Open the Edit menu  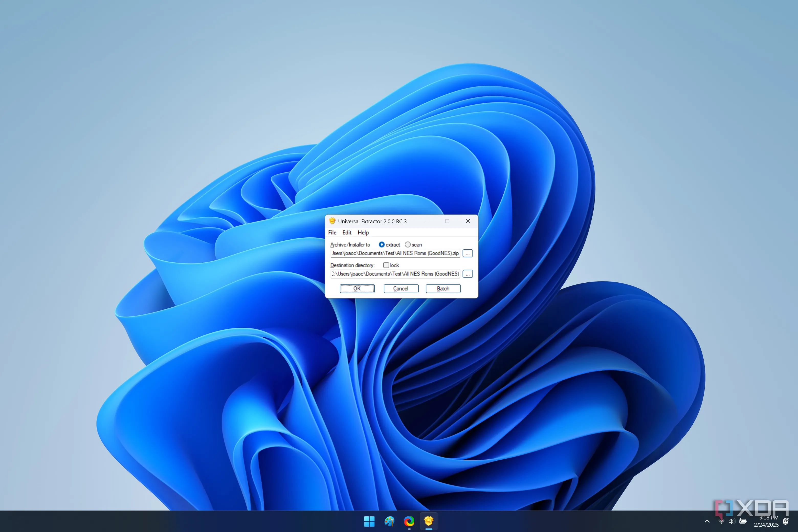347,232
